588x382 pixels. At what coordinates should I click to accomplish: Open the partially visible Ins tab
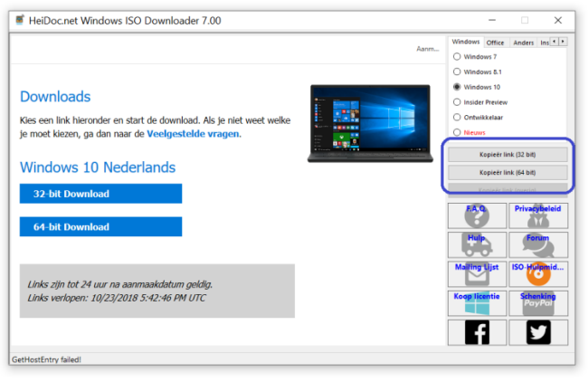pyautogui.click(x=544, y=43)
